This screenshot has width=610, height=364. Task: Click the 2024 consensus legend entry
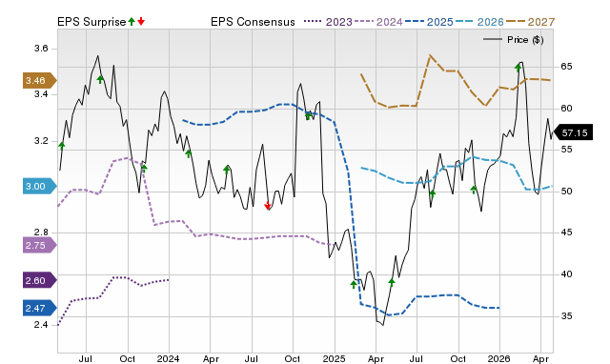coord(378,22)
